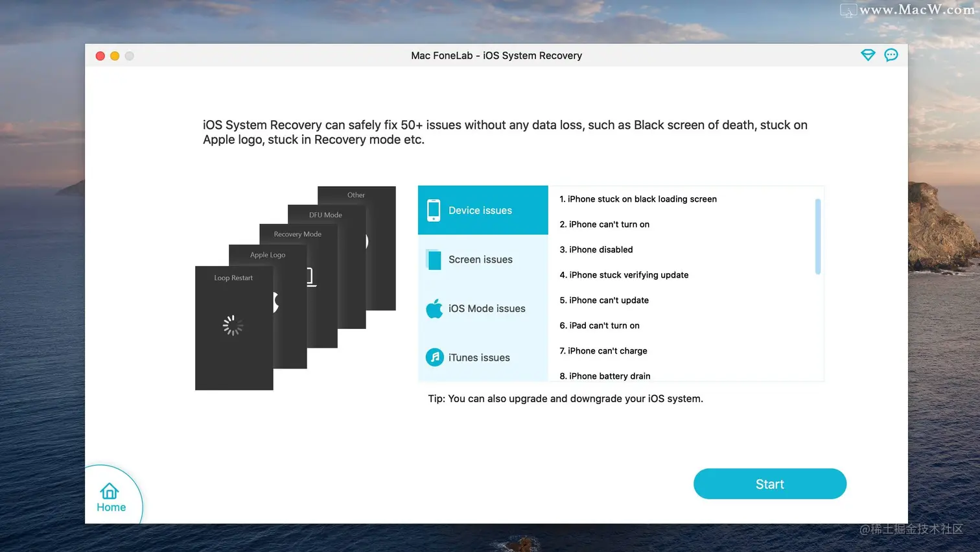
Task: Select 'iPhone stuck verifying update' entry
Action: (624, 275)
